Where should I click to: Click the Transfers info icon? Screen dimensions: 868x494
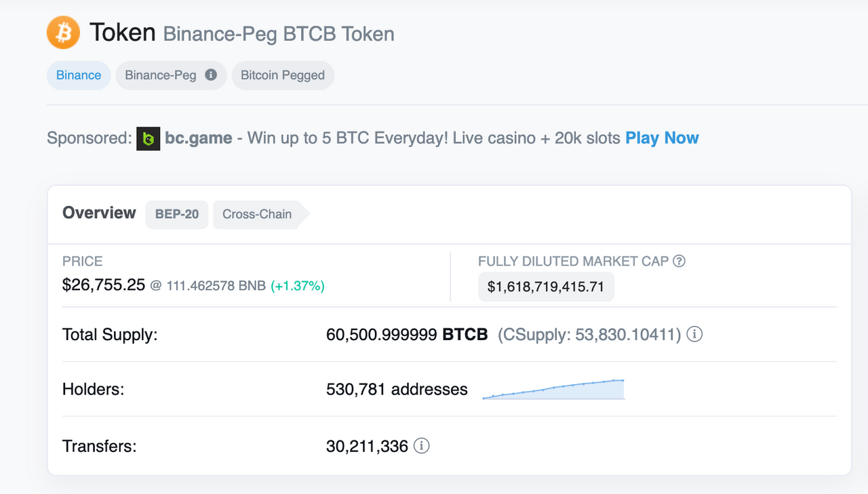422,446
